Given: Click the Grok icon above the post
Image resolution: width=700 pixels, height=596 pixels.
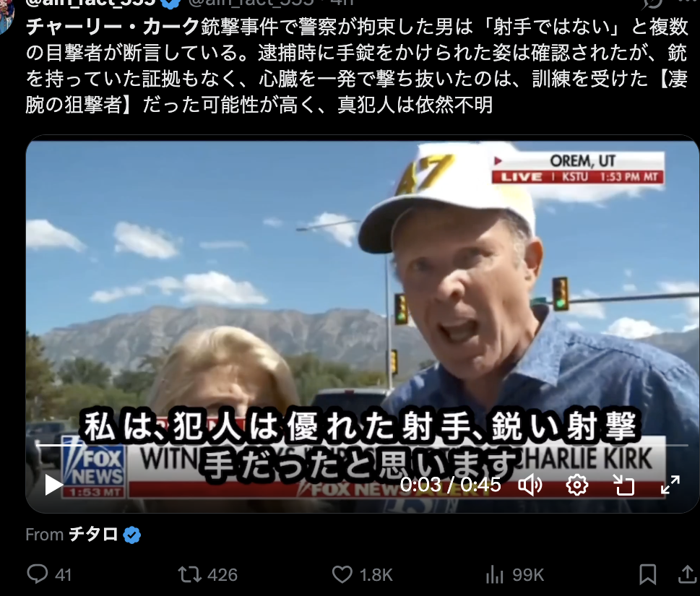Looking at the screenshot, I should click(652, 4).
